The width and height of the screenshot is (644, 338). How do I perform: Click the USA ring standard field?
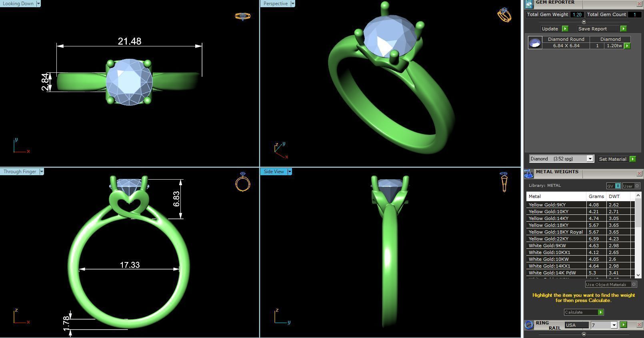point(576,325)
